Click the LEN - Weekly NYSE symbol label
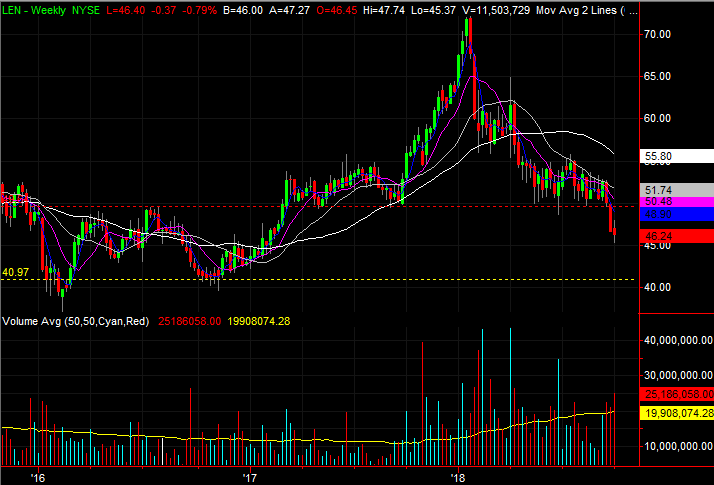Image resolution: width=714 pixels, height=485 pixels. (x=51, y=10)
